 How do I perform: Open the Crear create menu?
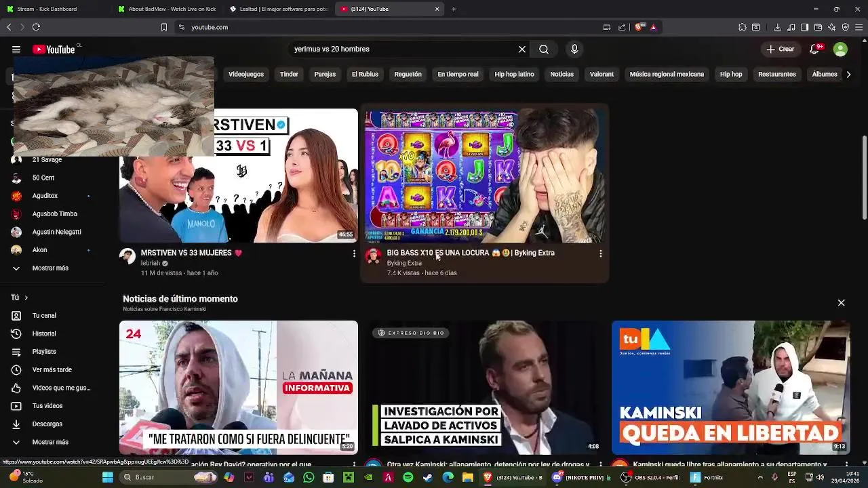point(781,49)
